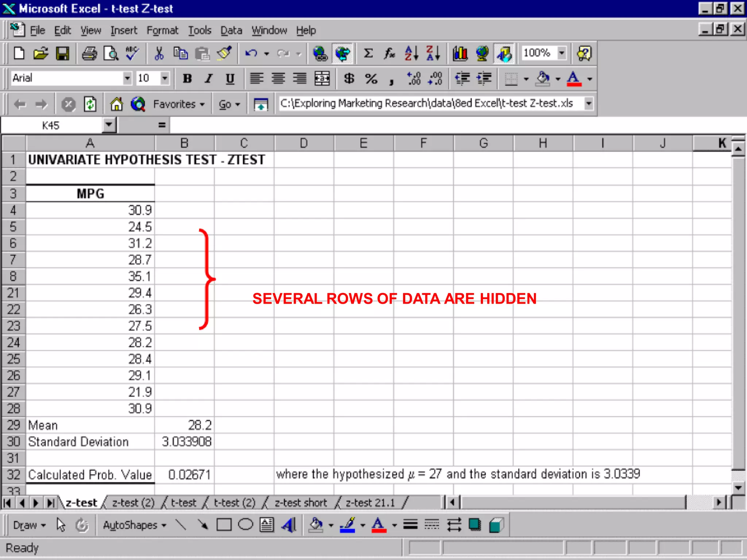Expand the file address path dropdown
The image size is (747, 560).
(588, 104)
